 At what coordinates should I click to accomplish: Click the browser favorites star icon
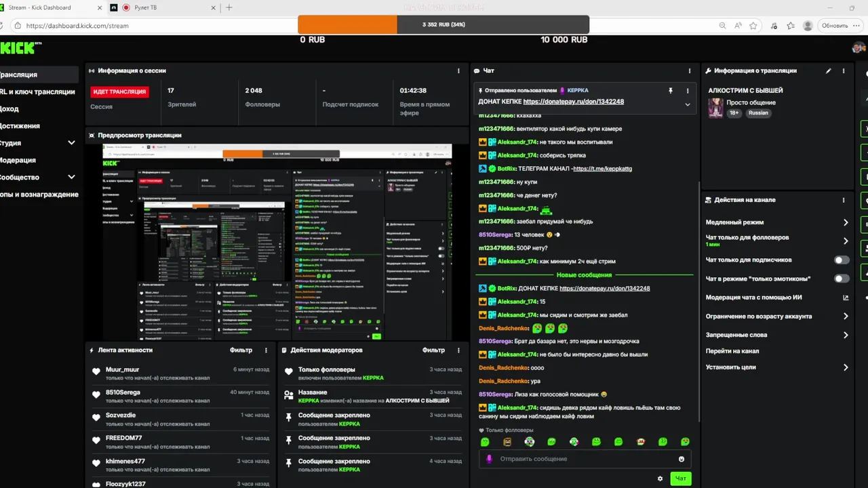[753, 26]
